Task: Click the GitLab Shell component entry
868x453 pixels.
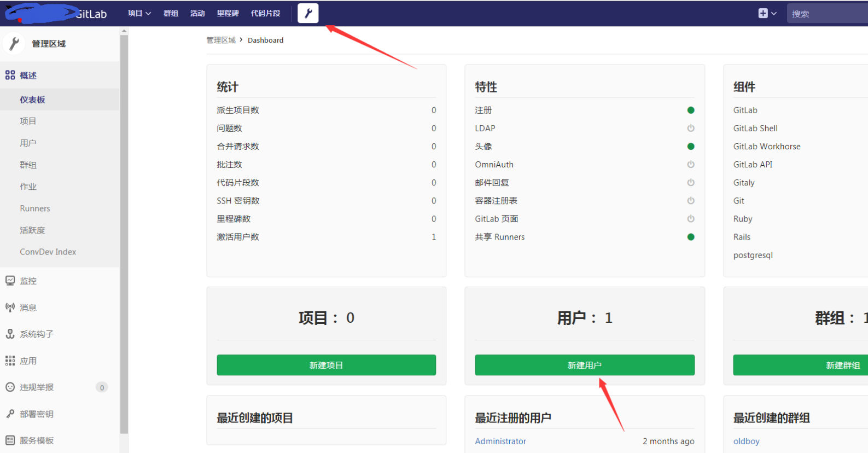Action: point(755,128)
